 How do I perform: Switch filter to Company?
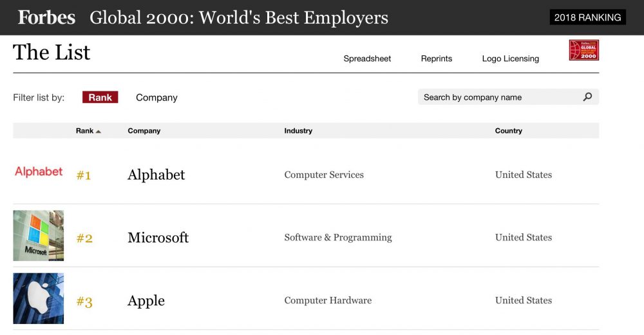coord(156,98)
